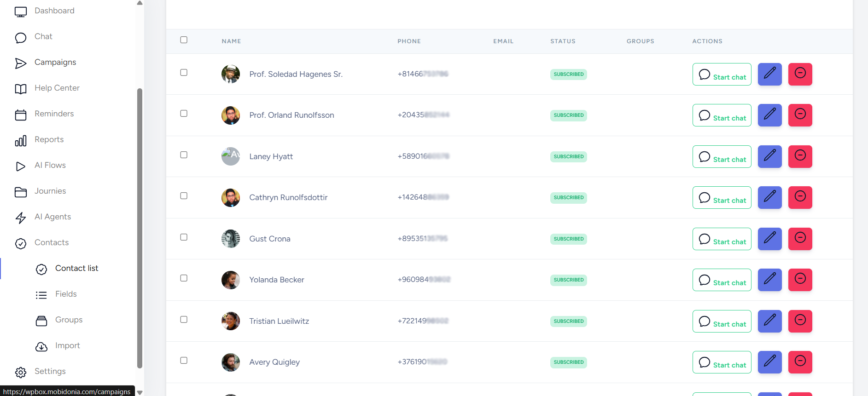Click the Import cloud download icon
The image size is (868, 396).
41,346
